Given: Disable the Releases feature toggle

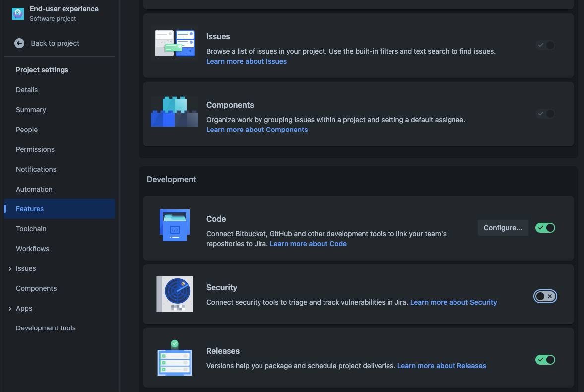Looking at the screenshot, I should click(x=545, y=360).
